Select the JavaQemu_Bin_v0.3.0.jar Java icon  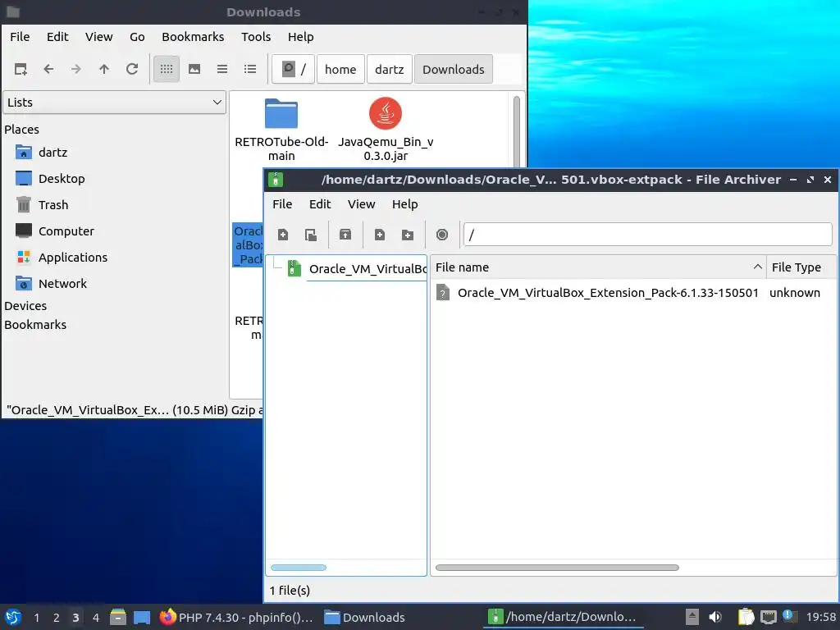(x=386, y=113)
